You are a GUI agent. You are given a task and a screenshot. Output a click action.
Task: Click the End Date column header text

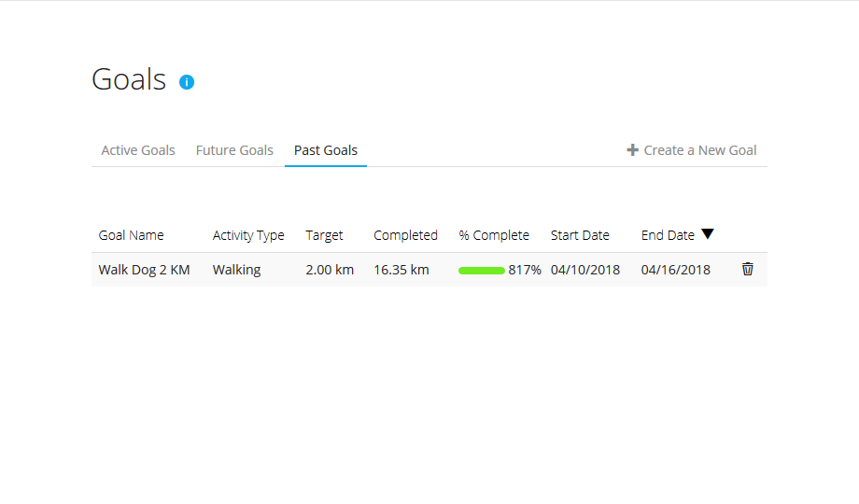tap(668, 235)
